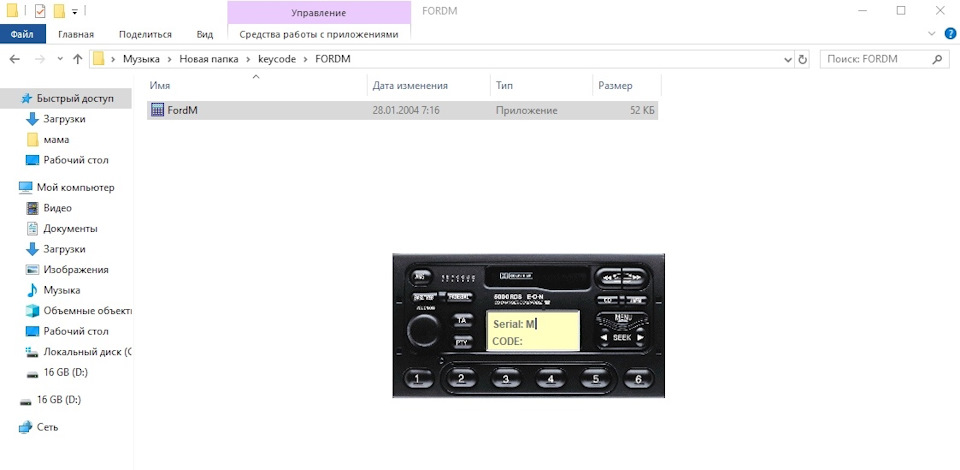960x470 pixels.
Task: Click preset button 3 on the radio
Action: (x=506, y=379)
